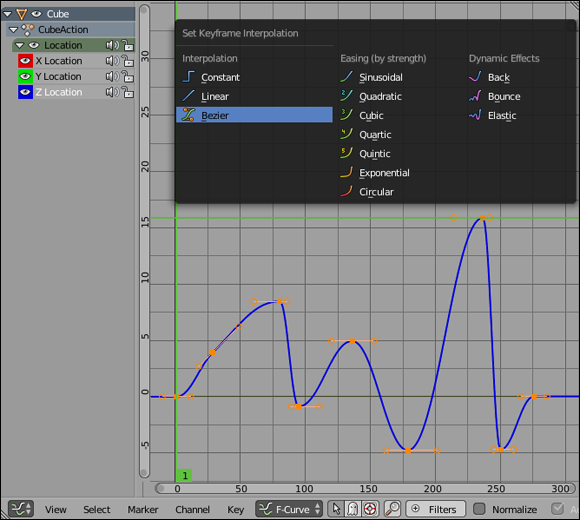
Task: Click the lifebuoy pivot icon
Action: point(370,509)
